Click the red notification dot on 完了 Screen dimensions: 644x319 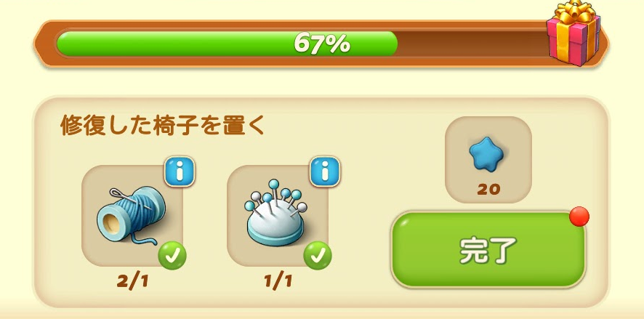[x=579, y=217]
